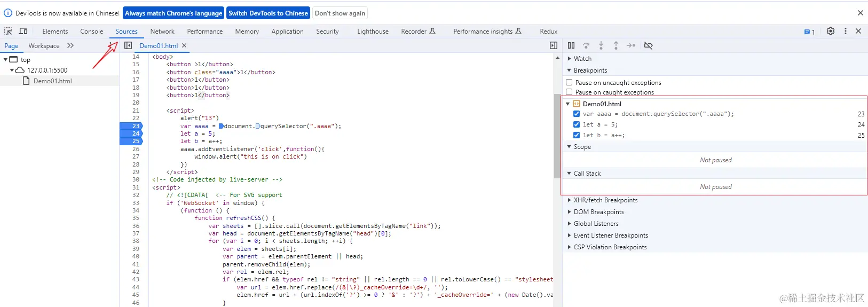Image resolution: width=868 pixels, height=307 pixels.
Task: Remove breakpoint marker on line 23 gutter
Action: point(131,126)
